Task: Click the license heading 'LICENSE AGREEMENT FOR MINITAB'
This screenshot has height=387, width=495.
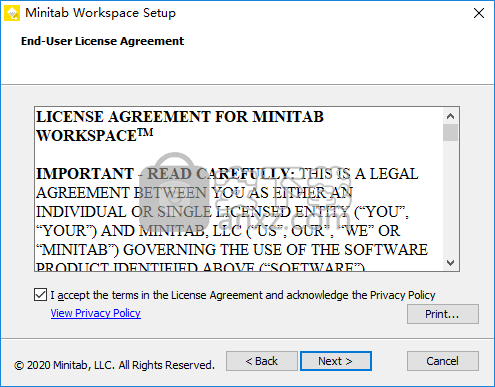Action: pos(180,117)
